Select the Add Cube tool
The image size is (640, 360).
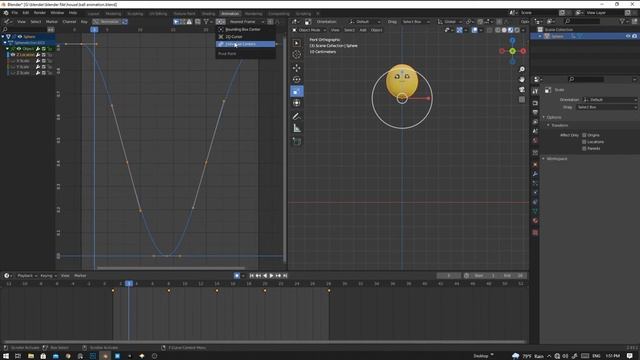click(x=297, y=142)
